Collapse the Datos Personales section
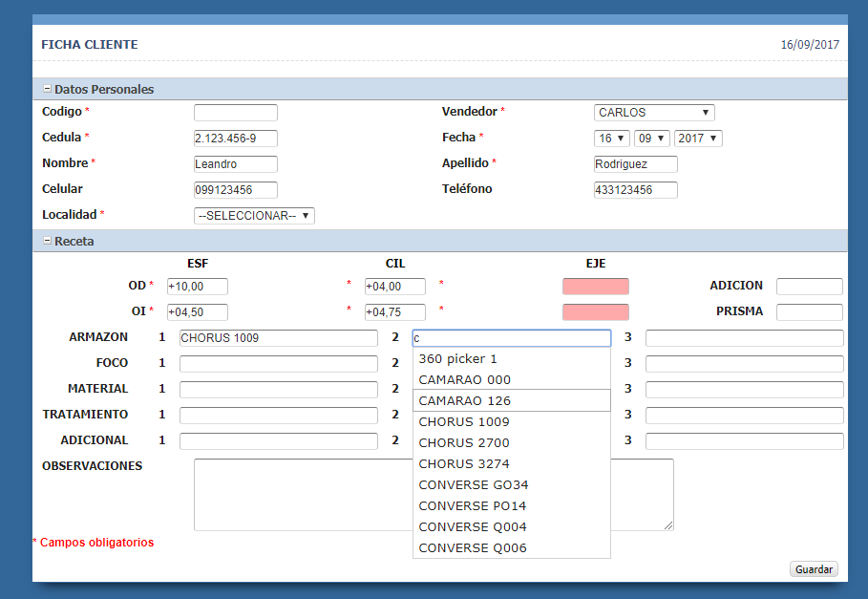 48,89
